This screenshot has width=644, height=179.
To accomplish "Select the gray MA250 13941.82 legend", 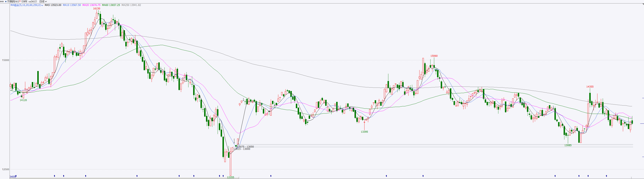I will point(131,5).
